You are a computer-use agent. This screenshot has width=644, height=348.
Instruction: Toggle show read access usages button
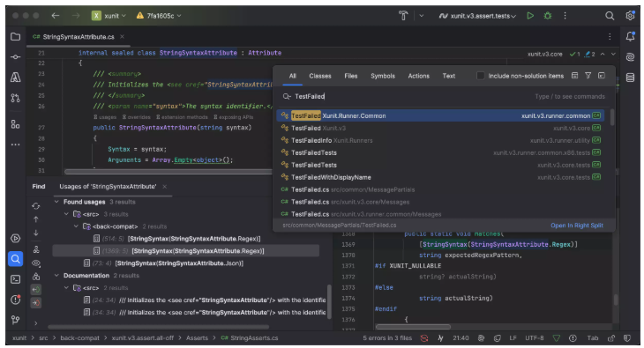coord(36,289)
